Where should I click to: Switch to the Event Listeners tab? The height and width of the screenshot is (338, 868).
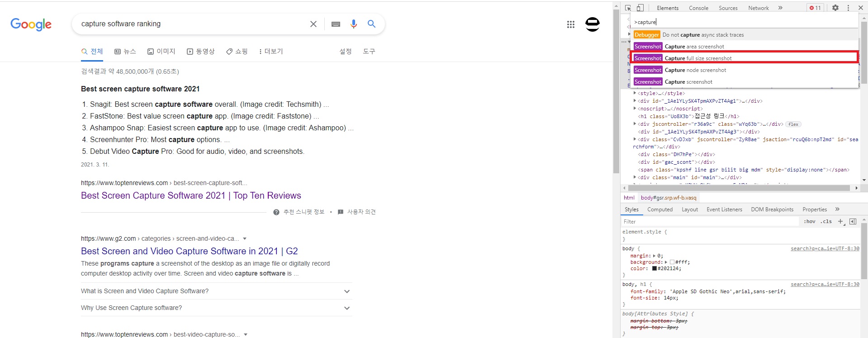pos(724,209)
